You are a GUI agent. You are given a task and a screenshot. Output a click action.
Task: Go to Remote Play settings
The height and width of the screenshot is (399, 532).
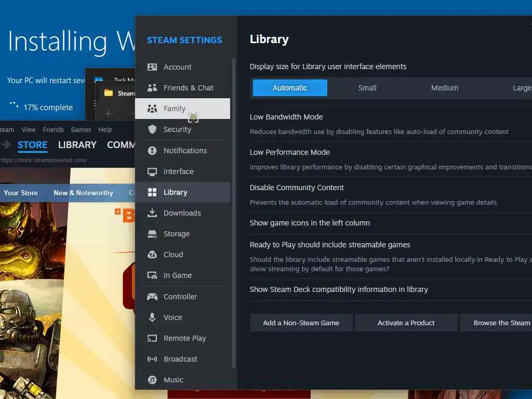pos(182,338)
